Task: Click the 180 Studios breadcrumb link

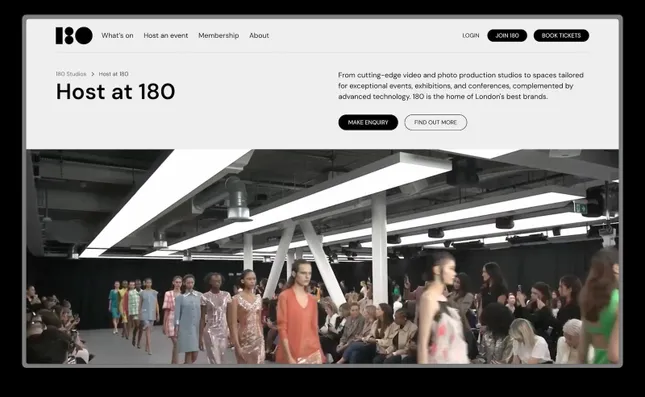Action: point(71,74)
